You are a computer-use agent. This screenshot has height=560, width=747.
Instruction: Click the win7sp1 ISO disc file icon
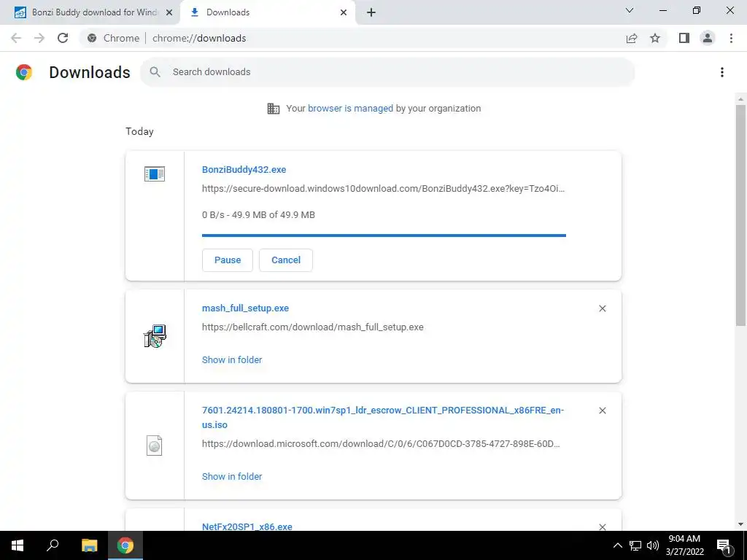point(155,446)
